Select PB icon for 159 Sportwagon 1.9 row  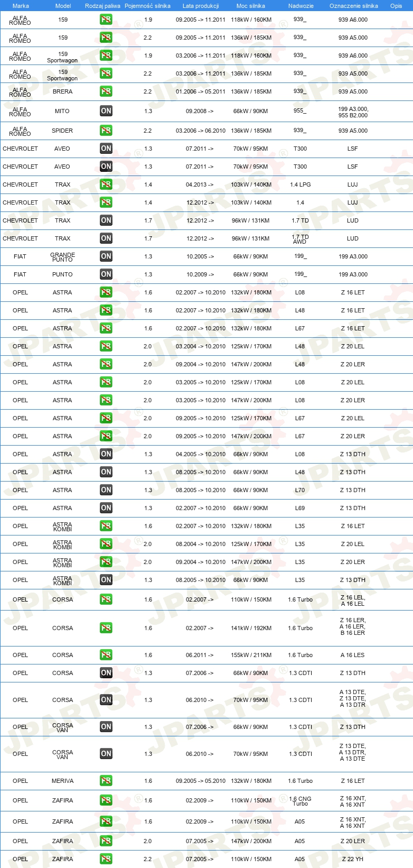tap(106, 56)
